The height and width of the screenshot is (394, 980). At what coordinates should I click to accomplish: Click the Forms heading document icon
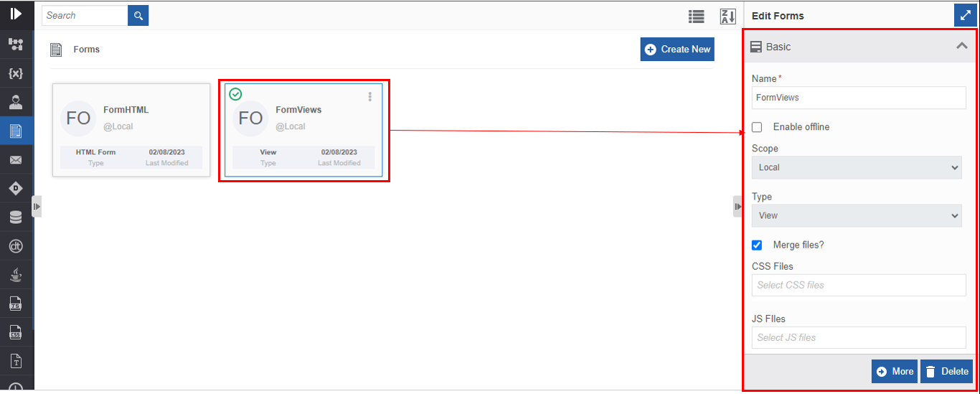55,50
